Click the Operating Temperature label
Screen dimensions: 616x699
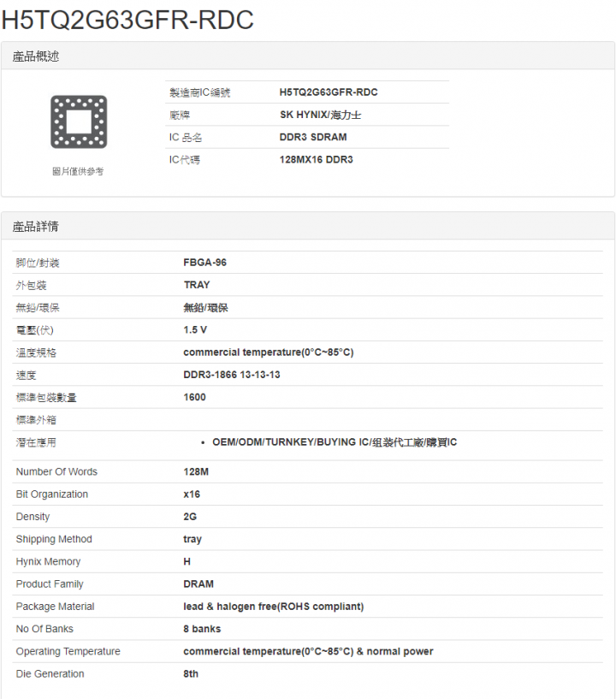(x=68, y=651)
